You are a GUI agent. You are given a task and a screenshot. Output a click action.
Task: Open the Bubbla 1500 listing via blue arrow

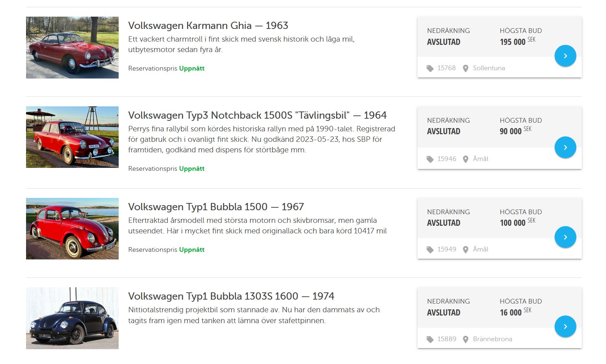click(x=565, y=237)
